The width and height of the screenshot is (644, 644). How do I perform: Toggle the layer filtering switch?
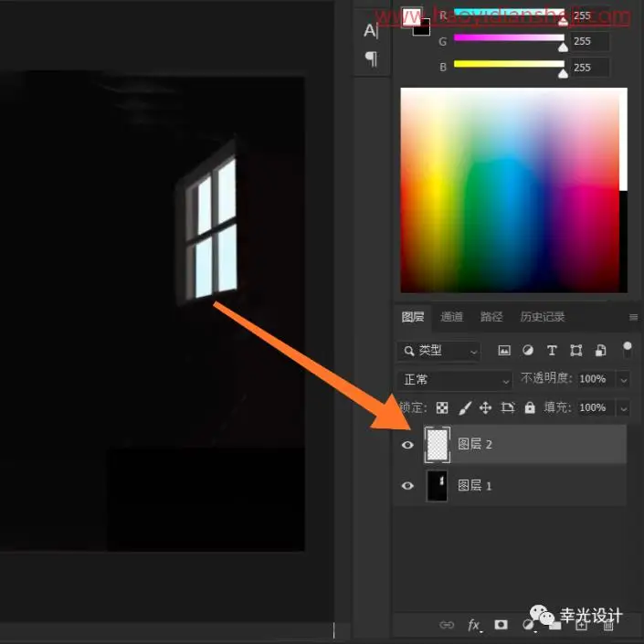point(628,350)
